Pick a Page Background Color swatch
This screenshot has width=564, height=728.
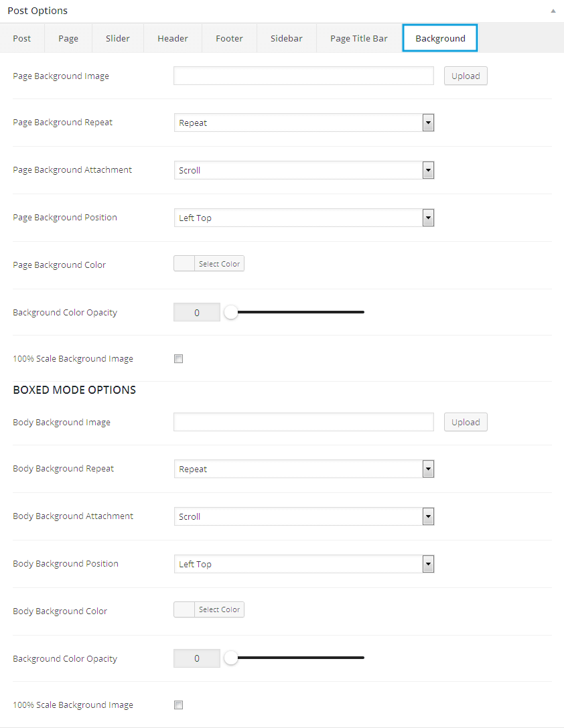[184, 264]
